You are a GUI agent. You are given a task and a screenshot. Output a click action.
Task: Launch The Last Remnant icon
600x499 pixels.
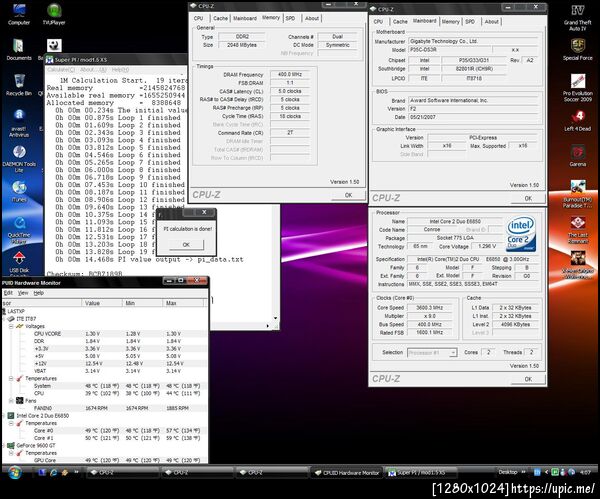pos(577,230)
